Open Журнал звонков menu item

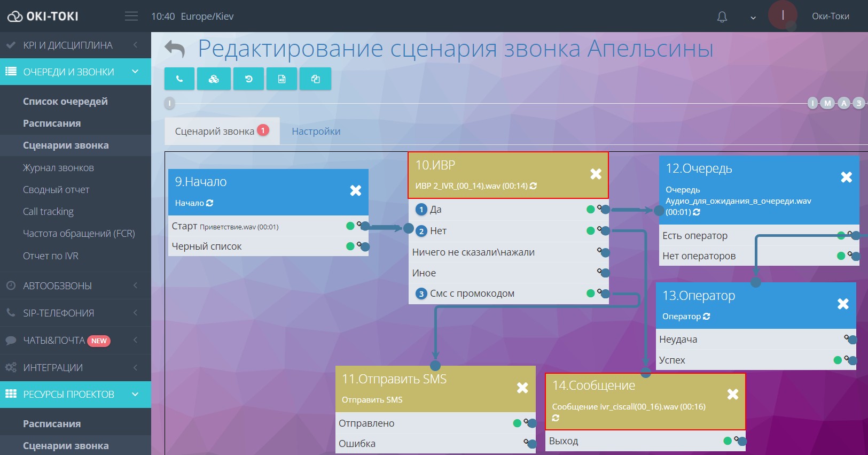[x=58, y=167]
